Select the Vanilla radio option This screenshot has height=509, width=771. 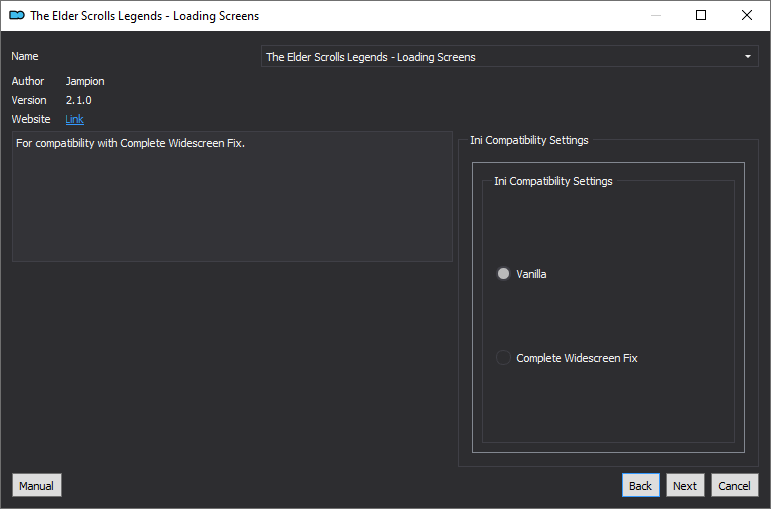click(x=503, y=273)
